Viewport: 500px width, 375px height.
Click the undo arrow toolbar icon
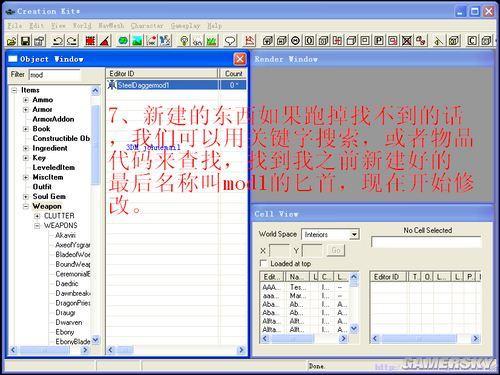point(58,41)
